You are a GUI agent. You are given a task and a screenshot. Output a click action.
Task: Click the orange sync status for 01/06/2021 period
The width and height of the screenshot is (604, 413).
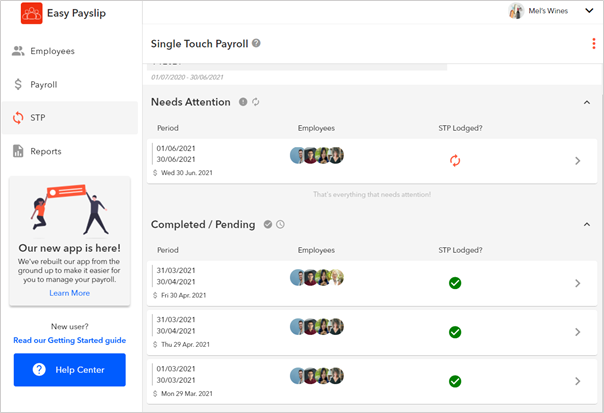point(455,161)
